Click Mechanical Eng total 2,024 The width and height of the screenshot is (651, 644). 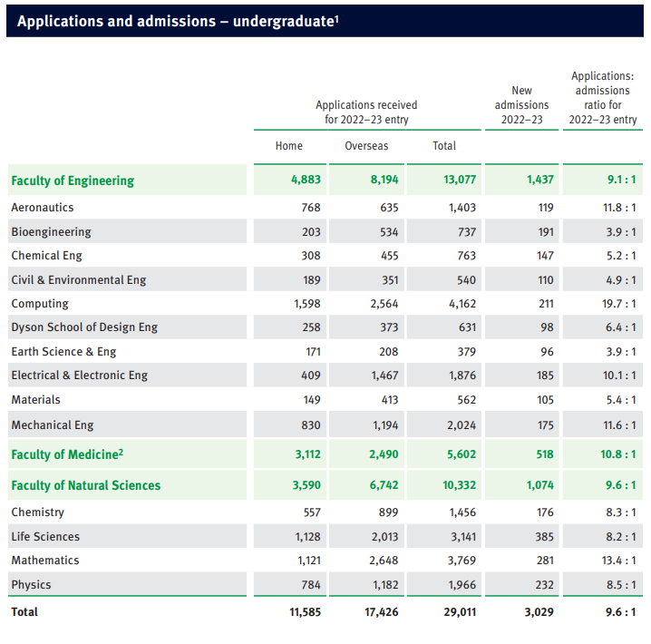[462, 425]
